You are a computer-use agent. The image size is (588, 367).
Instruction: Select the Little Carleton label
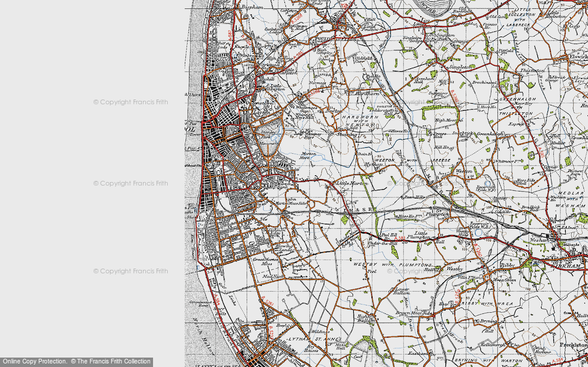point(288,71)
